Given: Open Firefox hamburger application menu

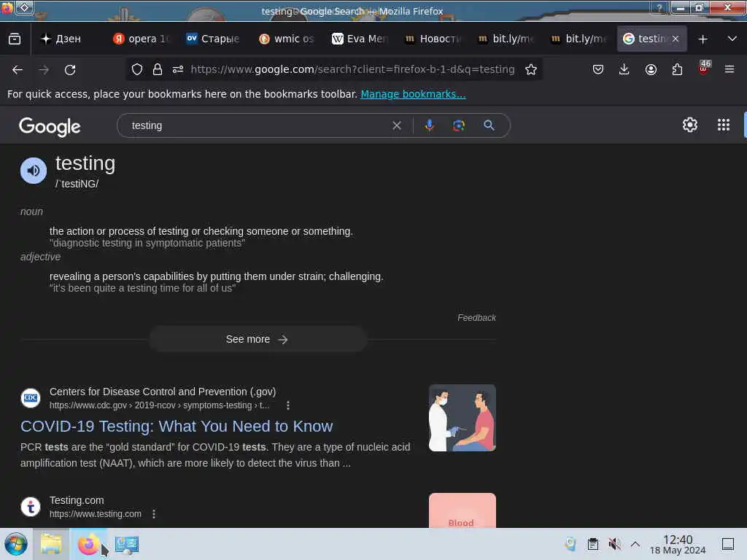Looking at the screenshot, I should (729, 69).
